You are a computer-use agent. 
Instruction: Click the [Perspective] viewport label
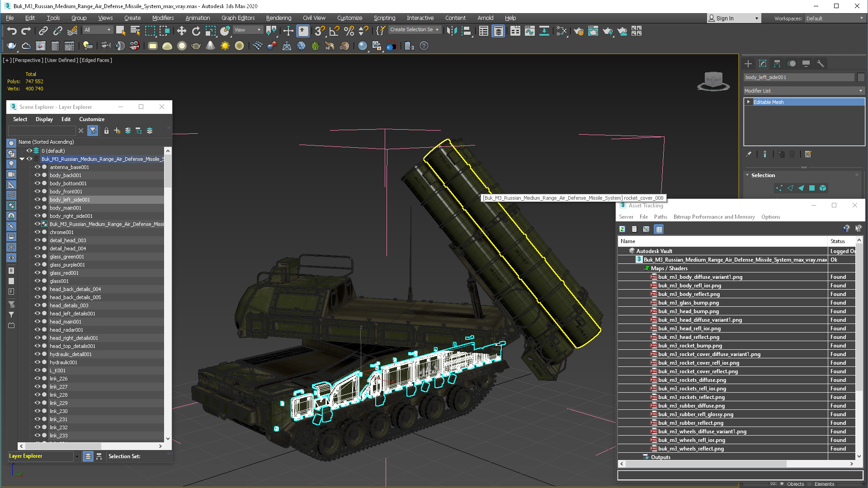click(x=28, y=60)
